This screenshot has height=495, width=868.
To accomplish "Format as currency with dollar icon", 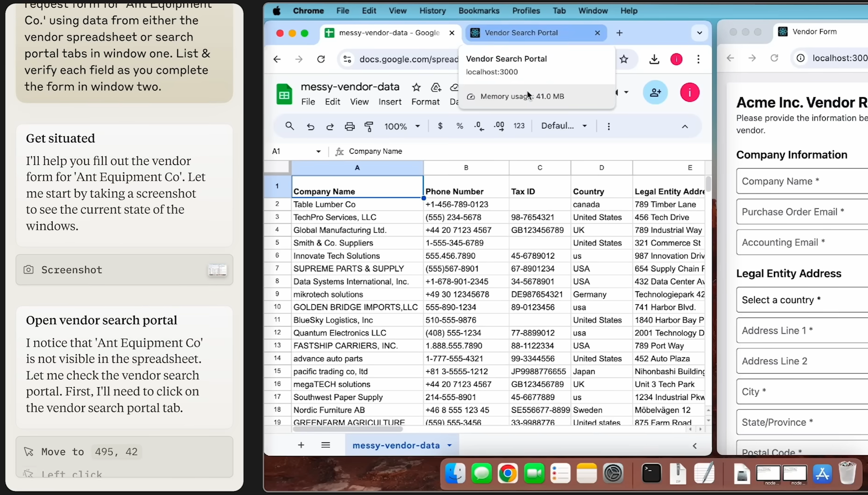I will pos(440,126).
